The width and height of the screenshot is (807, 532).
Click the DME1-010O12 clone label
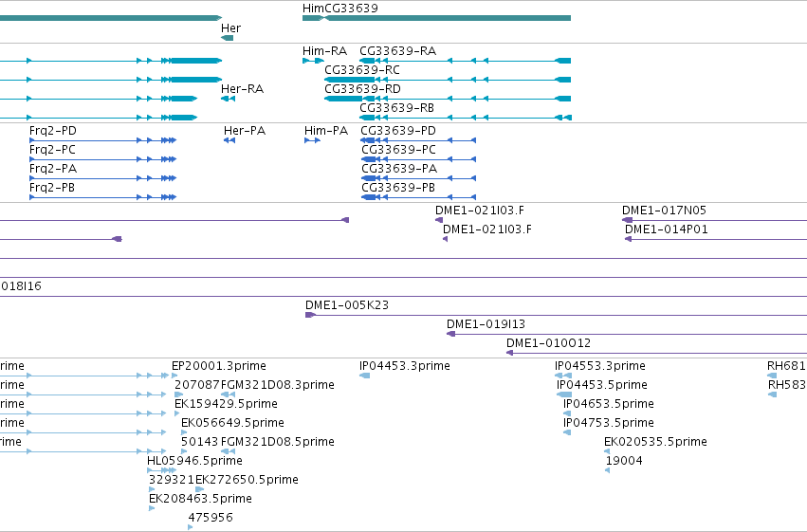coord(549,343)
